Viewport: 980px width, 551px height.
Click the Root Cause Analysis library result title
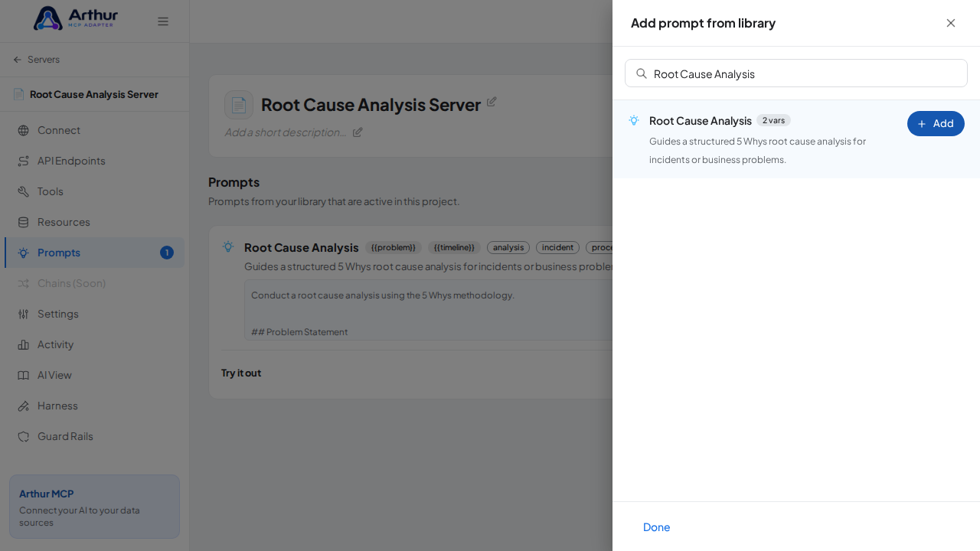701,120
